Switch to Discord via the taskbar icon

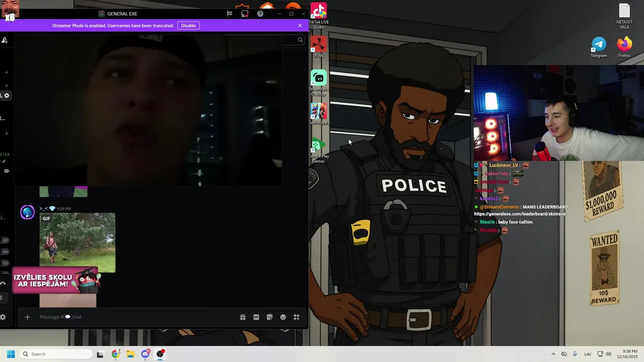point(145,354)
